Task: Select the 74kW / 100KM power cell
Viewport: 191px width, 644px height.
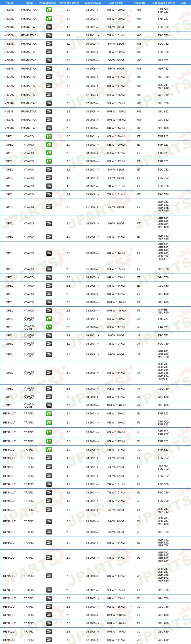Action: click(116, 52)
